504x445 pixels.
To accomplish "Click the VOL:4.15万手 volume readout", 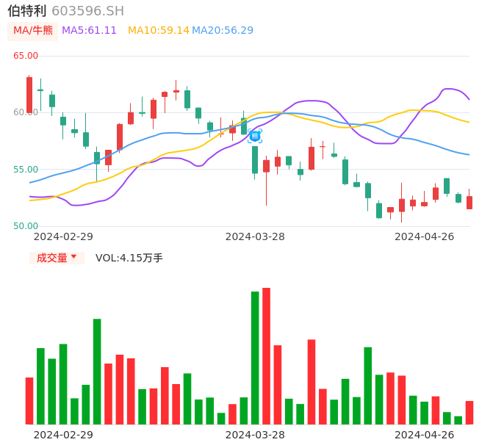I will (129, 258).
